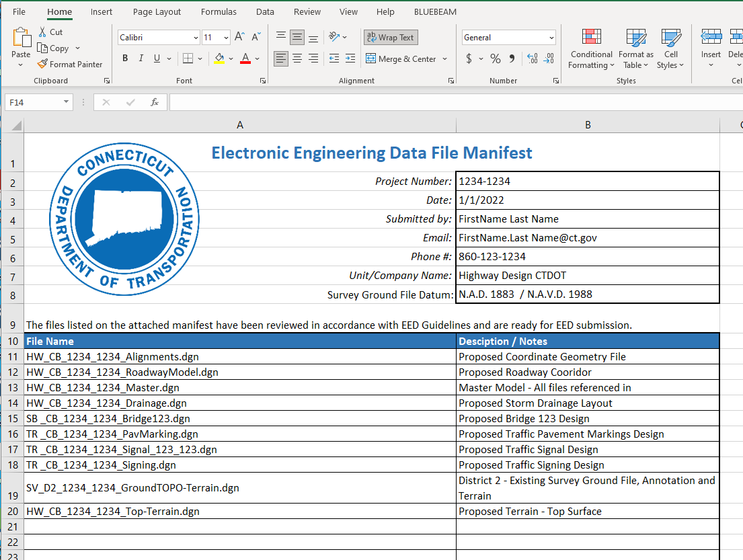Image resolution: width=743 pixels, height=560 pixels.
Task: Switch to the BLUEBEAM tab
Action: [435, 12]
